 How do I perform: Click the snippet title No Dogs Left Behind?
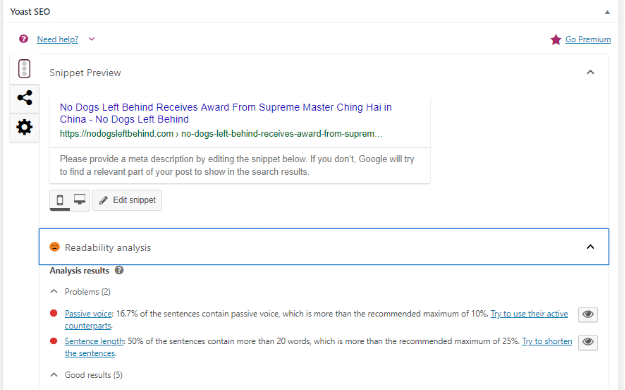coord(226,113)
